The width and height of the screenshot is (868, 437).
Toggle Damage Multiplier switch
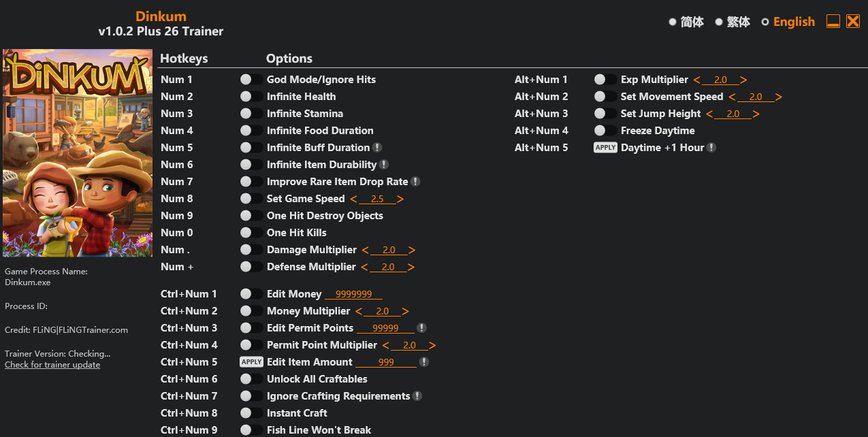[x=251, y=250]
